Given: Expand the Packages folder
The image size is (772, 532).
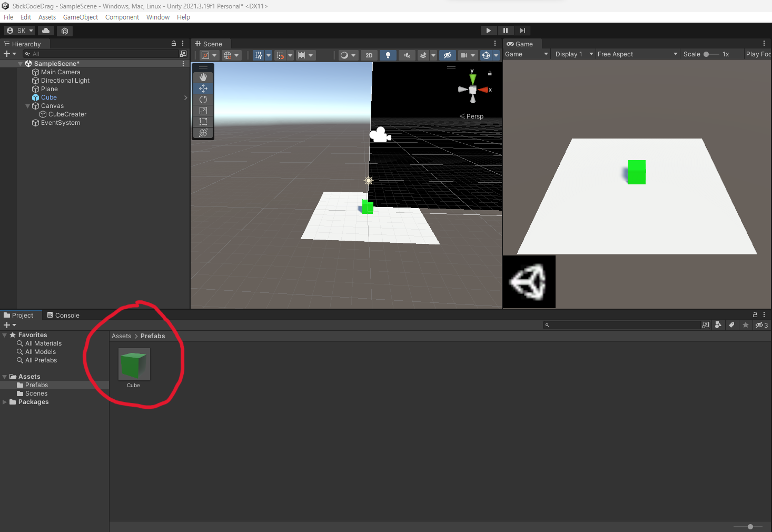Looking at the screenshot, I should [x=5, y=402].
